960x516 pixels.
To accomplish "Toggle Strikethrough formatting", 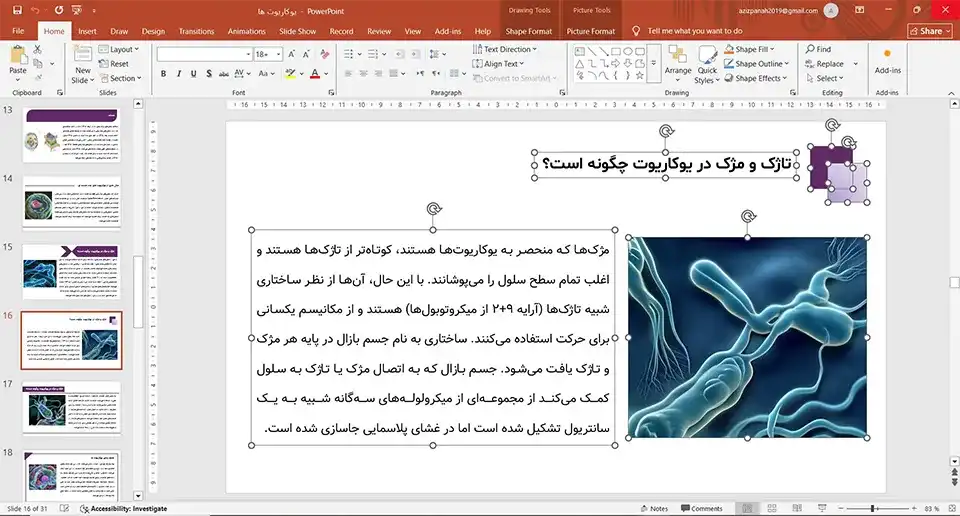I will click(223, 73).
